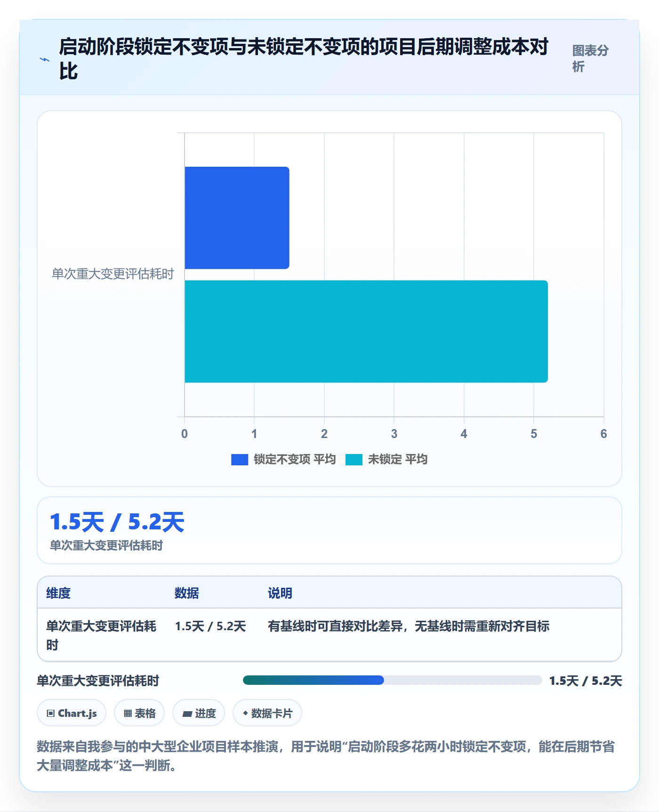
Task: Select the 进度 tag chip
Action: pyautogui.click(x=199, y=713)
